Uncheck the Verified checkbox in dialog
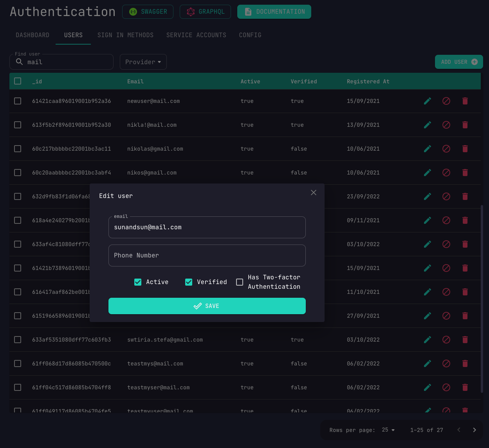Viewport: 489px width, 448px height. pos(189,282)
